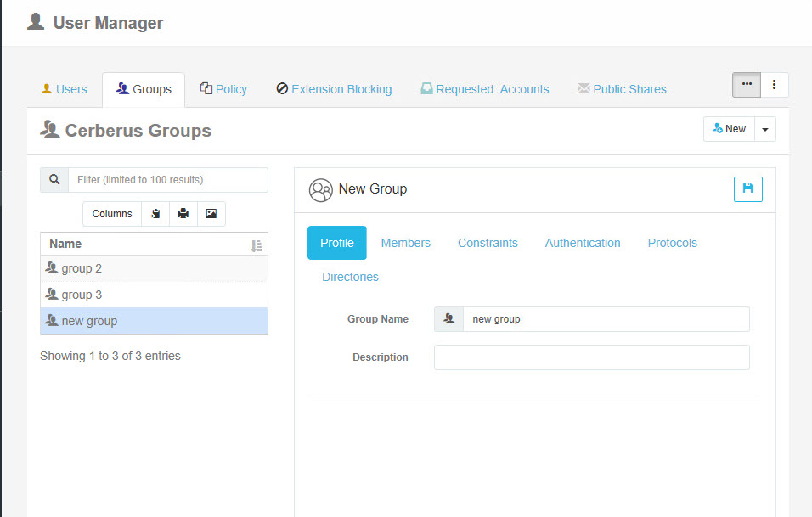Sort the list by the Name column
812x517 pixels.
[257, 245]
